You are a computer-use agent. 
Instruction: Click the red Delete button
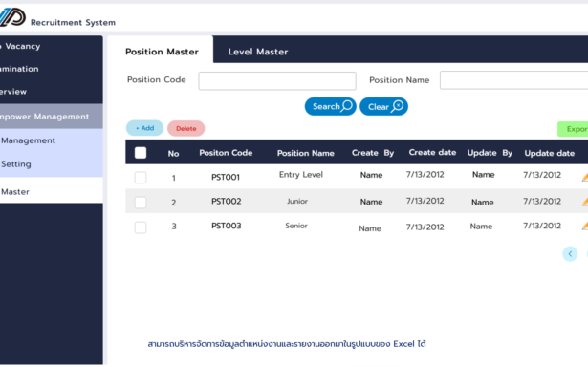point(186,129)
